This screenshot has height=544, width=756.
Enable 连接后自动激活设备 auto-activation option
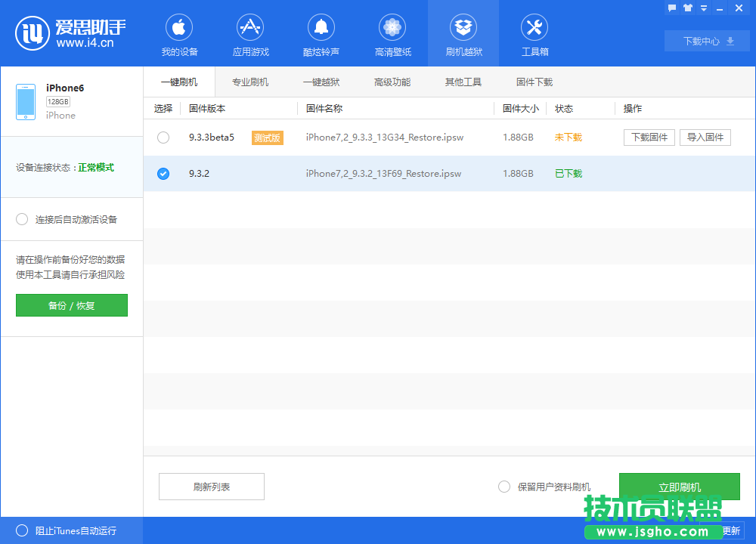(x=22, y=219)
